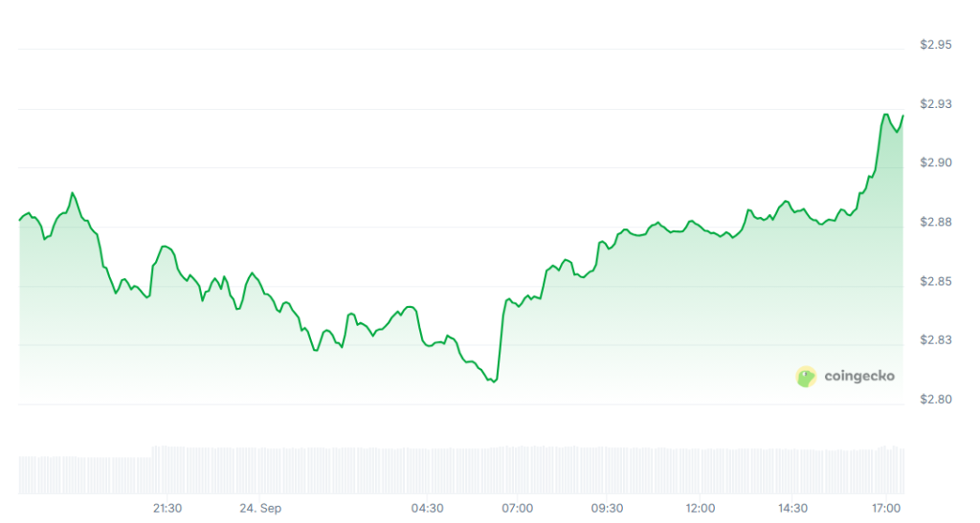980x523 pixels.
Task: Click the $2.95 price axis label
Action: pos(936,45)
